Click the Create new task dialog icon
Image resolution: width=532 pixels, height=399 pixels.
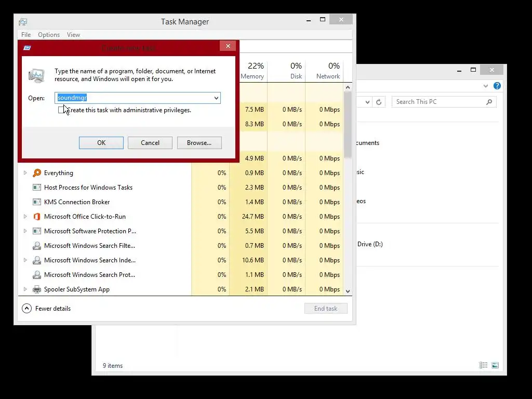click(27, 48)
